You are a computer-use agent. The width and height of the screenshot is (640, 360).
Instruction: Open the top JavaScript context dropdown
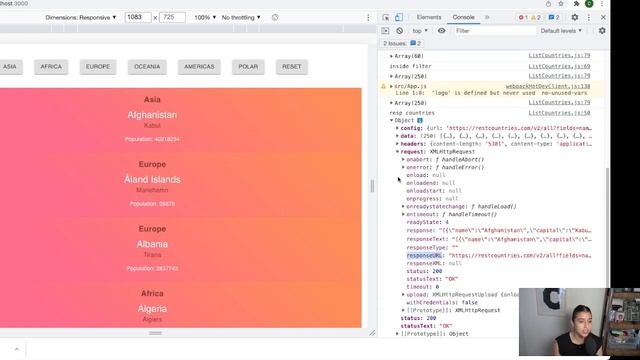pyautogui.click(x=420, y=31)
